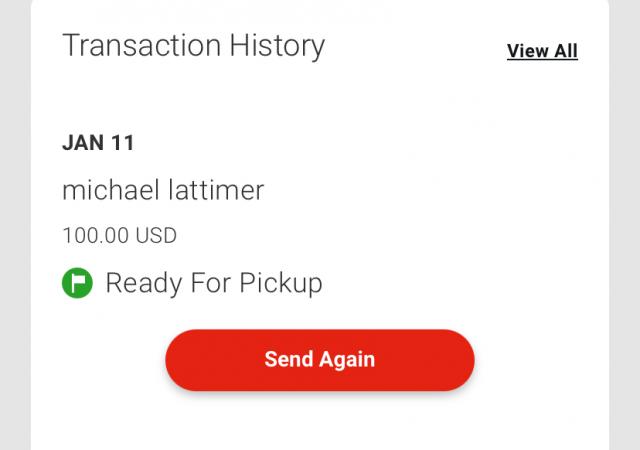Click the underlined View All text

point(542,51)
